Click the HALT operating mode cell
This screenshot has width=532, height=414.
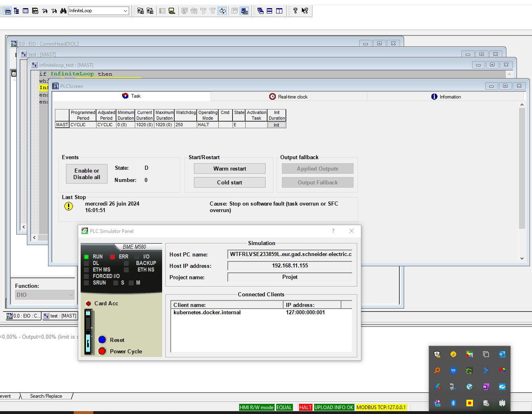(x=208, y=125)
